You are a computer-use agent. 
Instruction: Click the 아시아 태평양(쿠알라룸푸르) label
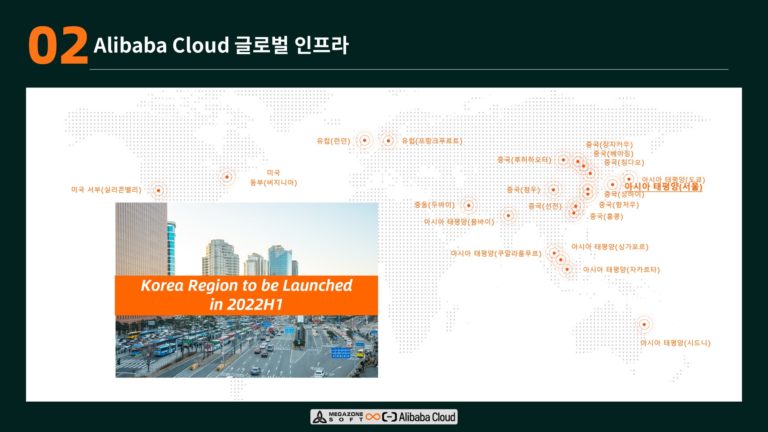point(495,254)
